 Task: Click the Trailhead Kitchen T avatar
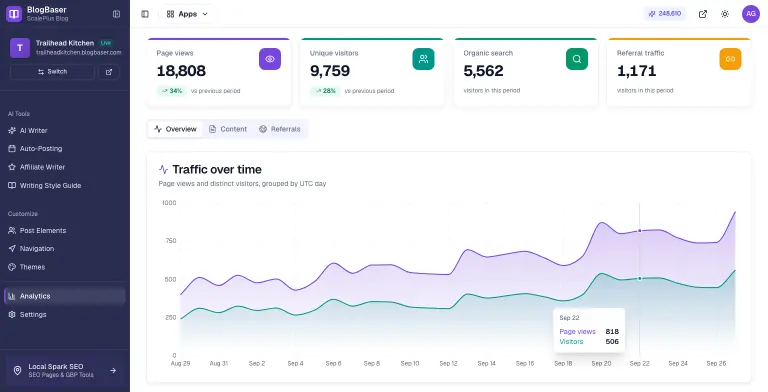point(20,48)
